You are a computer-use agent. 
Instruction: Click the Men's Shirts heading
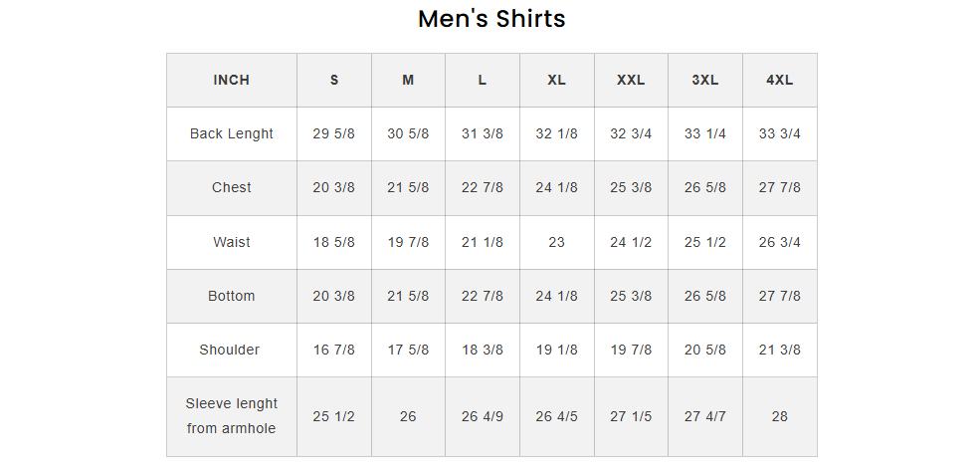coord(491,19)
